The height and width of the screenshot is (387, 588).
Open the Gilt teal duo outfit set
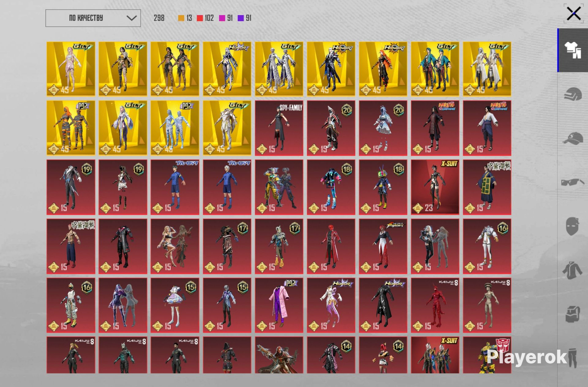[x=435, y=69]
